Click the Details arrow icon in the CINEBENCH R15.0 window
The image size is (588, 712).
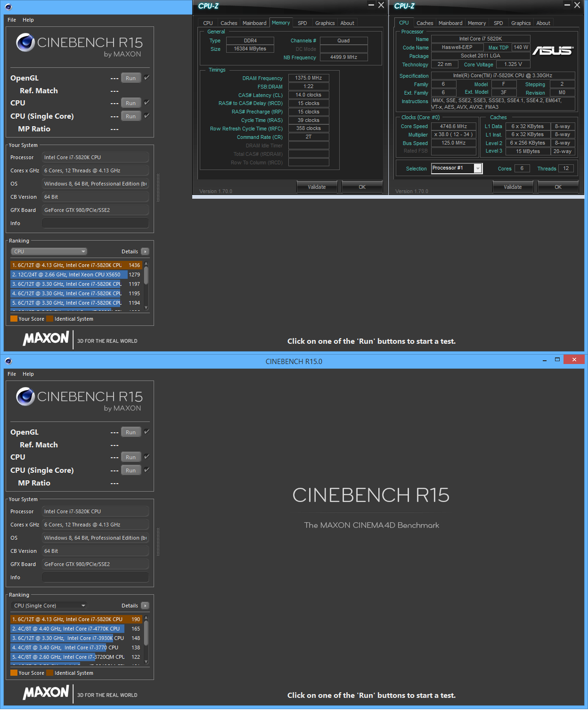145,606
